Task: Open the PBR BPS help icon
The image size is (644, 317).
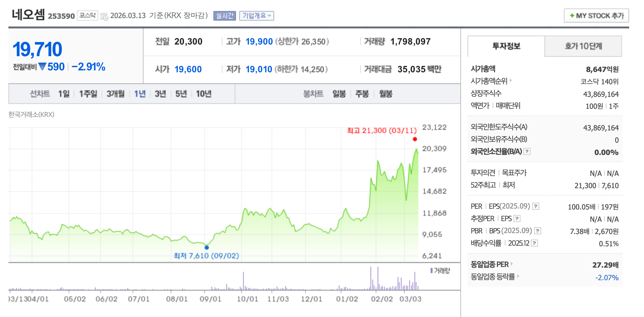Action: 538,231
